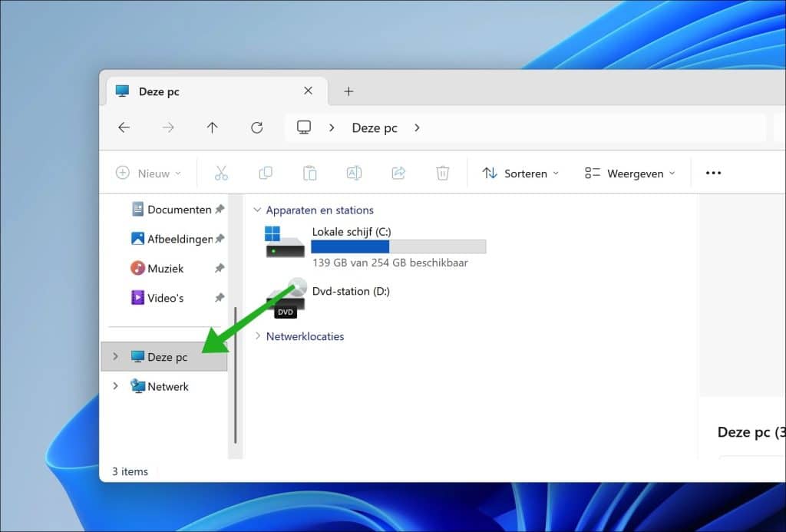Click the Paste clipboard icon

tap(309, 173)
